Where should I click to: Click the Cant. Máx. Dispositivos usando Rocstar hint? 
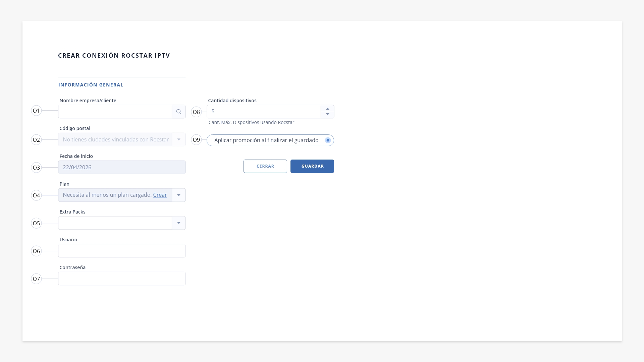(x=251, y=122)
